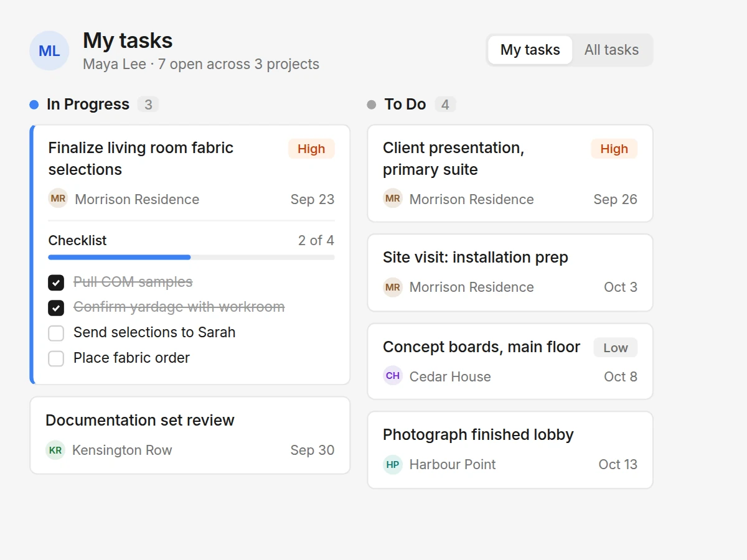Open Concept boards, main floor card
This screenshot has width=747, height=560.
pyautogui.click(x=510, y=362)
